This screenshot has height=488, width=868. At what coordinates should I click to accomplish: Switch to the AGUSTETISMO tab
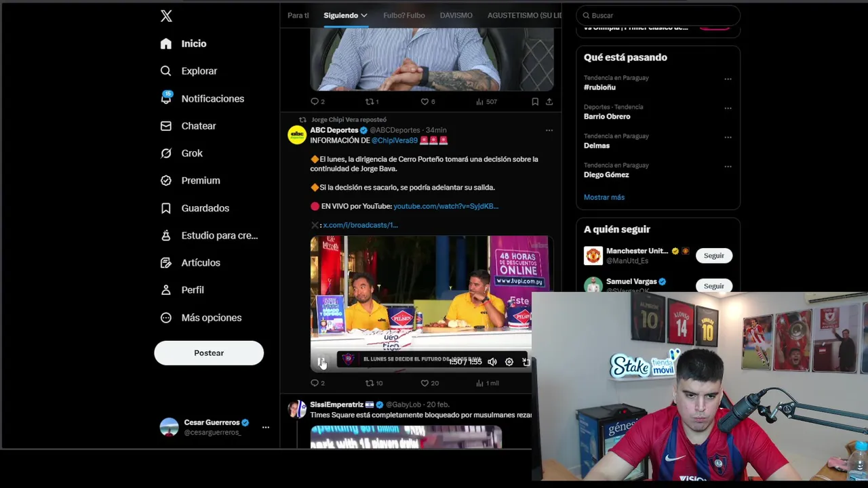click(524, 16)
